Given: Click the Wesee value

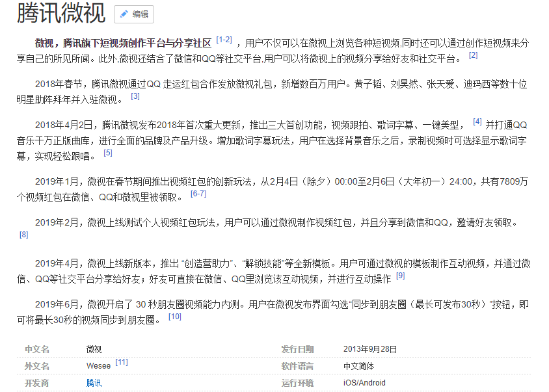Looking at the screenshot, I should coord(98,366).
